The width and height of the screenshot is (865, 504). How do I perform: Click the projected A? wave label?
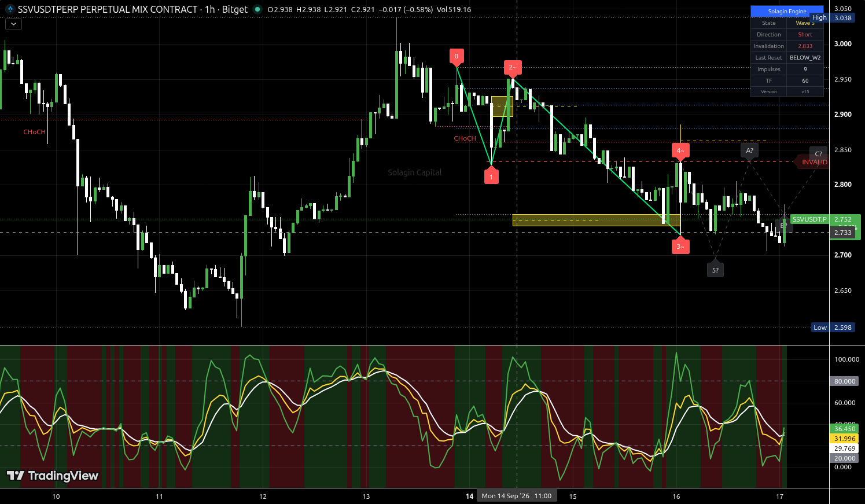coord(749,150)
